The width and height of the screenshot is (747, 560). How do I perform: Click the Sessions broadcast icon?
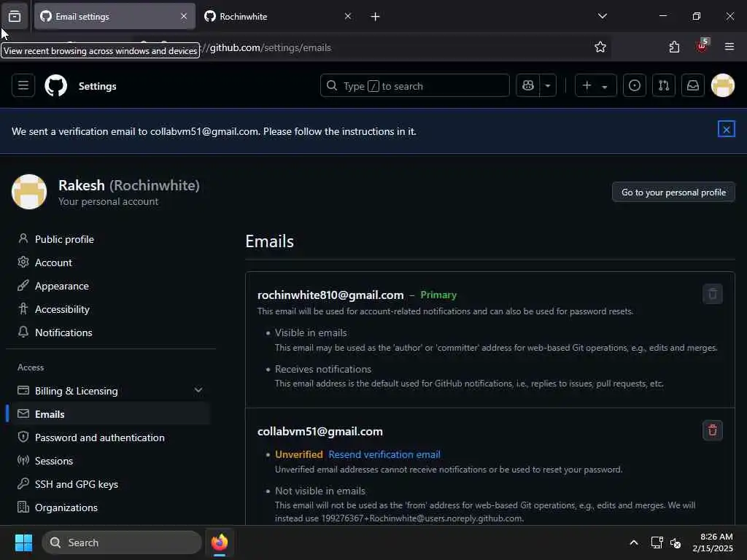pos(23,460)
